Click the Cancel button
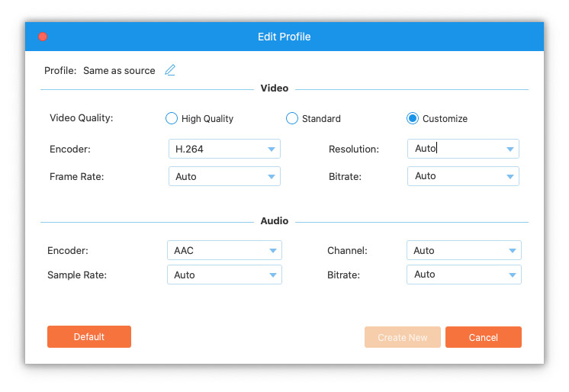The height and width of the screenshot is (392, 569). [x=483, y=337]
